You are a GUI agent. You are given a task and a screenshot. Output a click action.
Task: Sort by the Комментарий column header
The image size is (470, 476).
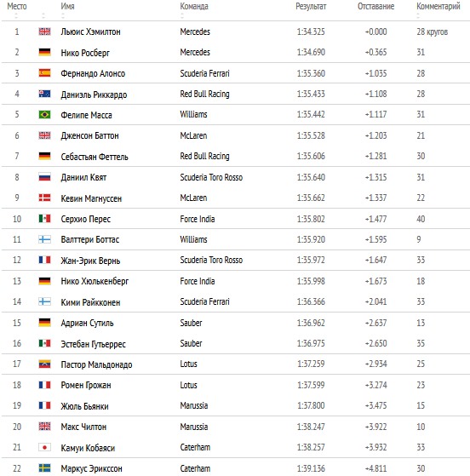point(438,6)
